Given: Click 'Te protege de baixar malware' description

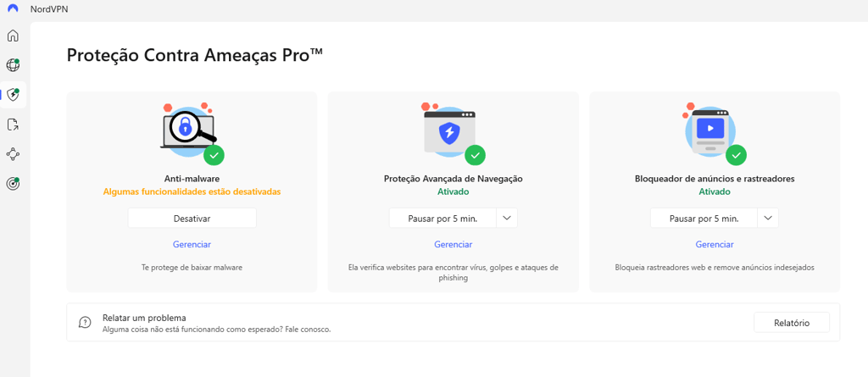Looking at the screenshot, I should pyautogui.click(x=192, y=268).
